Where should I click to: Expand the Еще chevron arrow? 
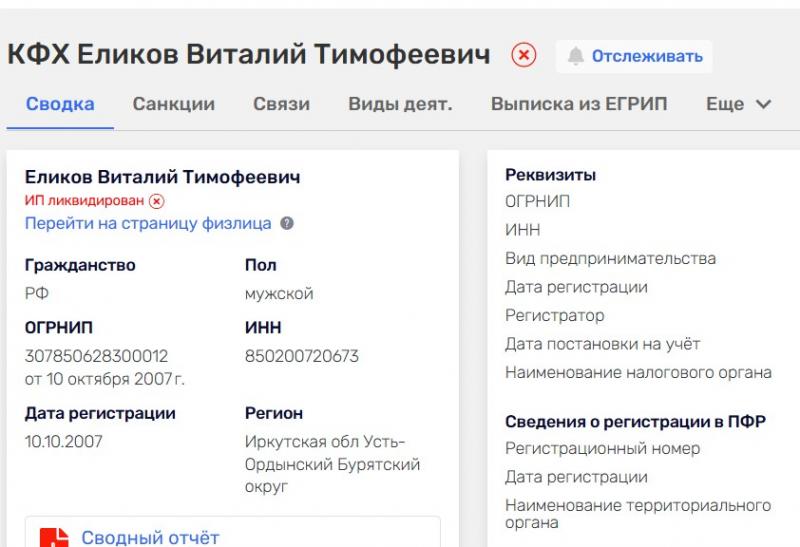763,104
